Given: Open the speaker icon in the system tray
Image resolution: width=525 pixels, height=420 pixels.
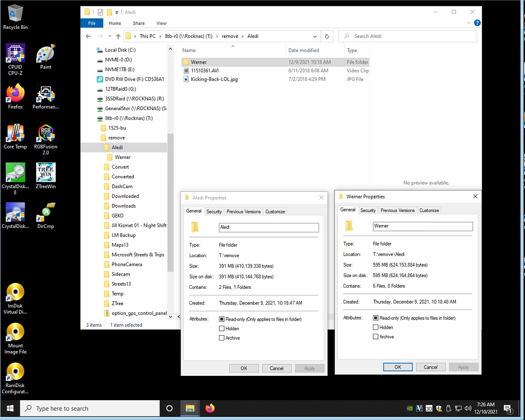Looking at the screenshot, I should pos(468,408).
